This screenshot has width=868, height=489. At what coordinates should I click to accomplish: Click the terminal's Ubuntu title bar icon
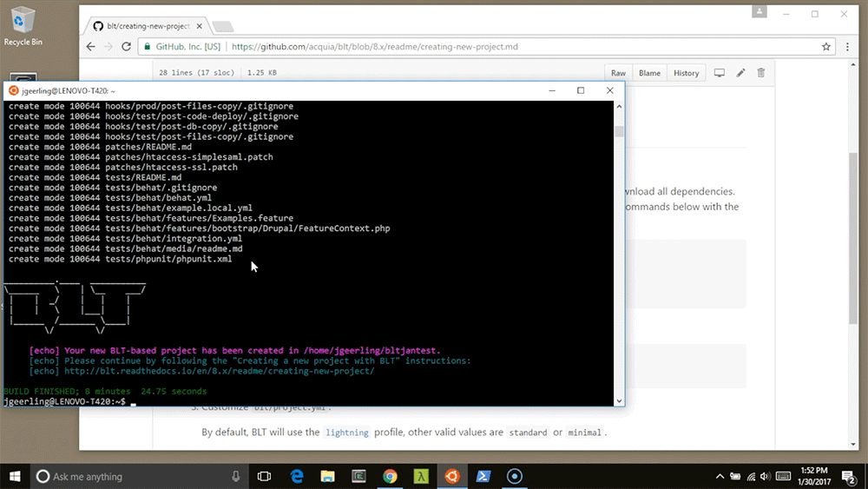click(14, 90)
